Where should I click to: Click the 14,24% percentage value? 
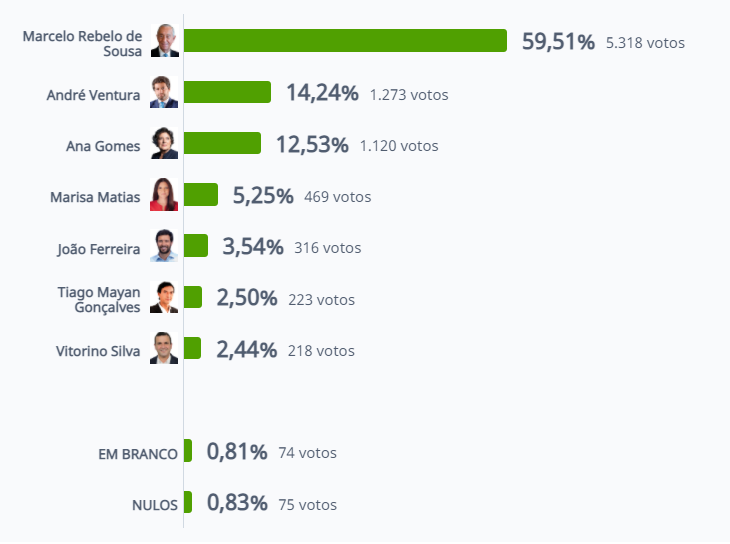pyautogui.click(x=322, y=93)
